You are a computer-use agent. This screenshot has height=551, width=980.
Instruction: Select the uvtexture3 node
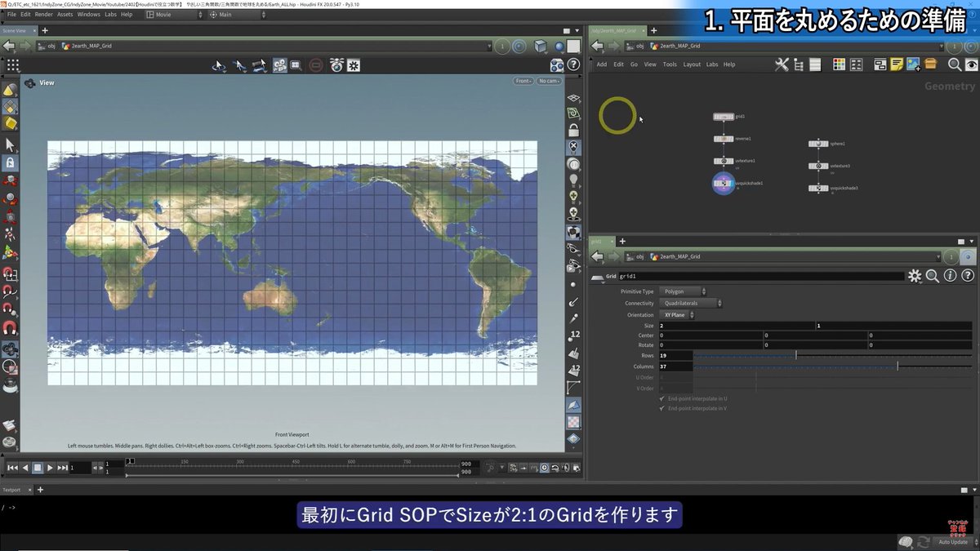(819, 166)
